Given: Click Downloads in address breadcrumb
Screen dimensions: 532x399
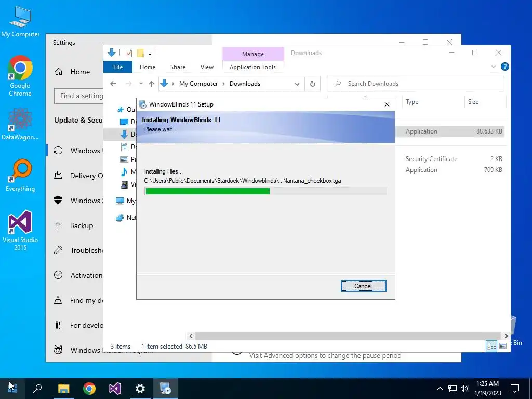Looking at the screenshot, I should click(x=245, y=84).
